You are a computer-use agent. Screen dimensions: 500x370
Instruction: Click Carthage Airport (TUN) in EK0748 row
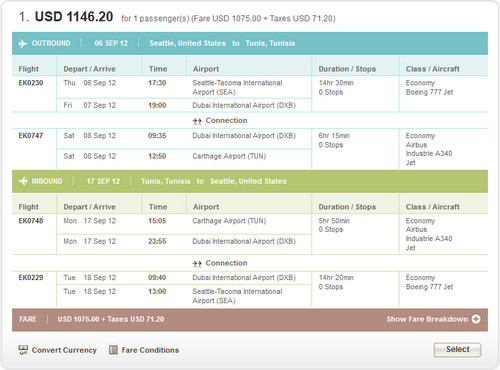pyautogui.click(x=229, y=221)
